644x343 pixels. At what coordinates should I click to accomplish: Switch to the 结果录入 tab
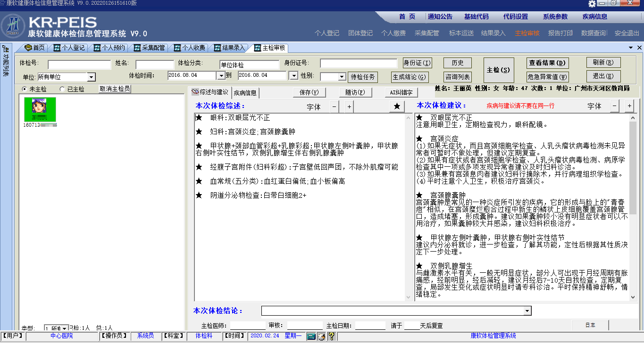point(229,48)
